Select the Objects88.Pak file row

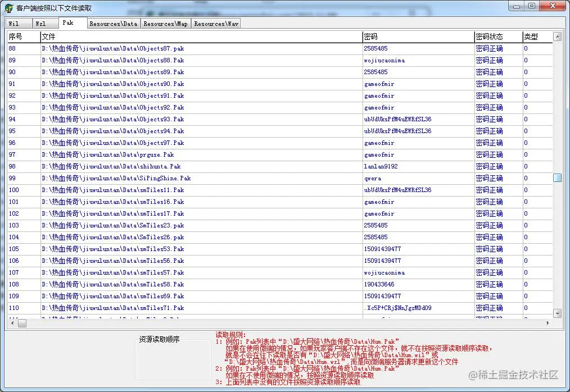(280, 60)
